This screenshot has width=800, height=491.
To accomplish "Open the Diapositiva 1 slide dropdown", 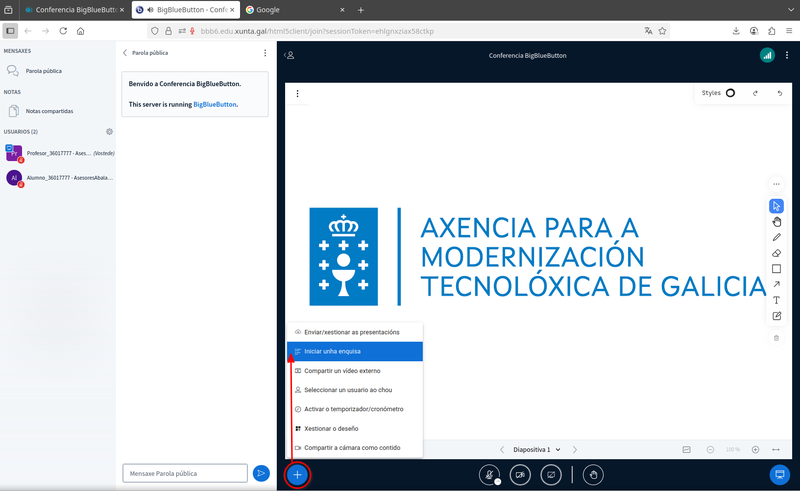I will coord(537,450).
